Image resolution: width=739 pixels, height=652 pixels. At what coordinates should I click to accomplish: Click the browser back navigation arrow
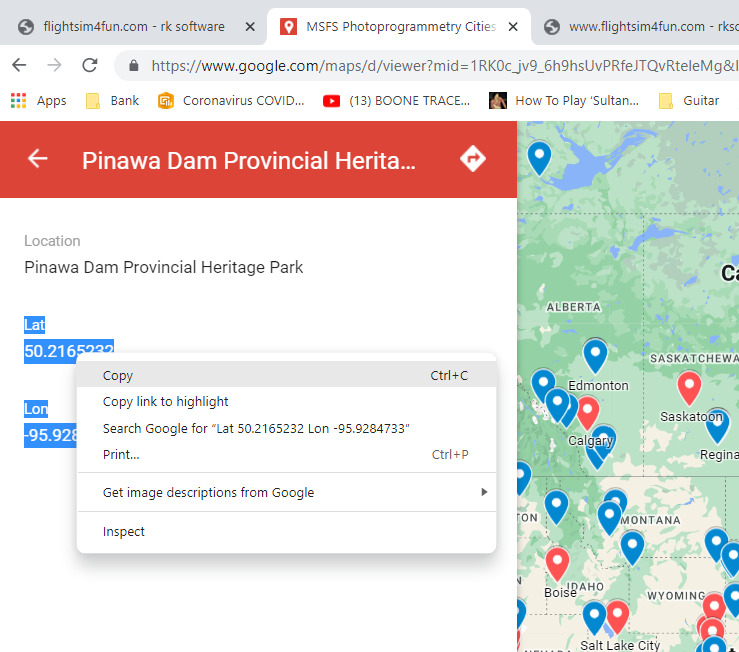click(19, 66)
